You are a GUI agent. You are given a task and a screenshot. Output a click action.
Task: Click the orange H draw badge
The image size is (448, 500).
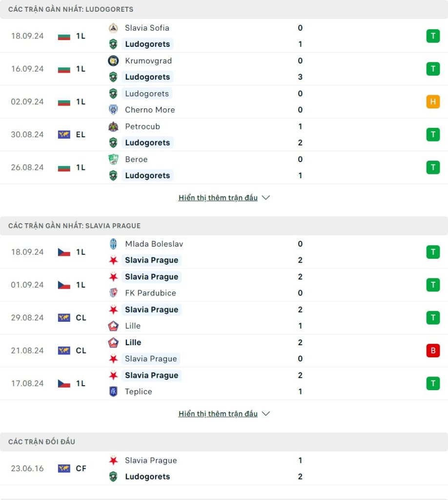[433, 102]
